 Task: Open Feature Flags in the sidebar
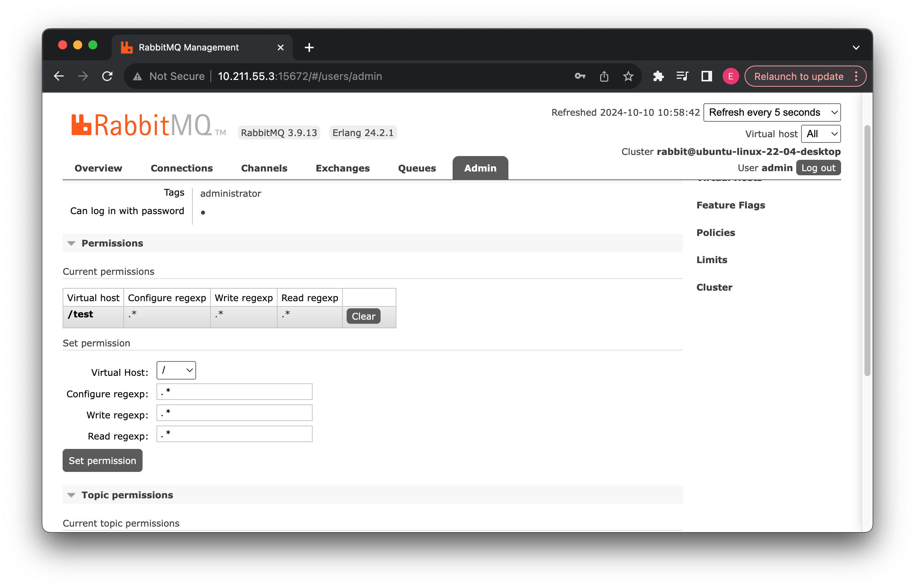pos(731,205)
